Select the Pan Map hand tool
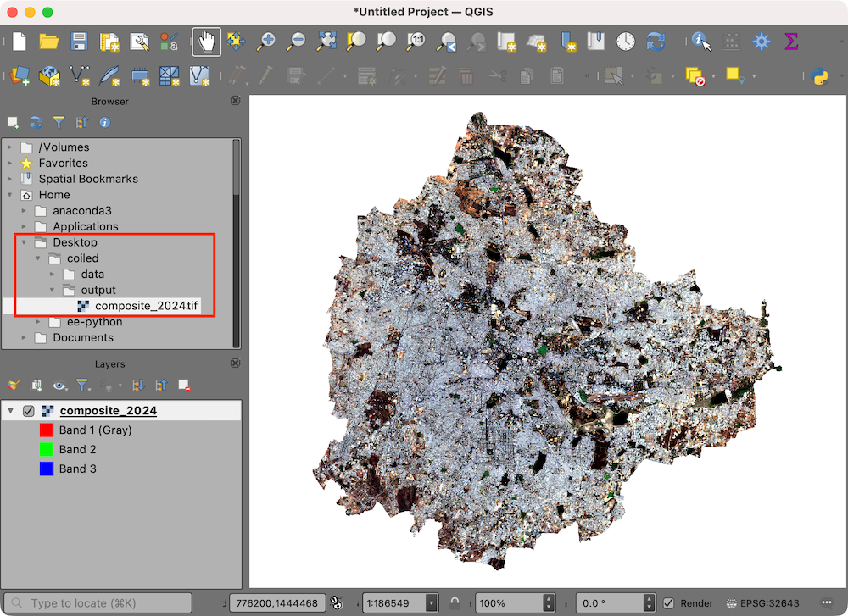848x616 pixels. [x=206, y=42]
